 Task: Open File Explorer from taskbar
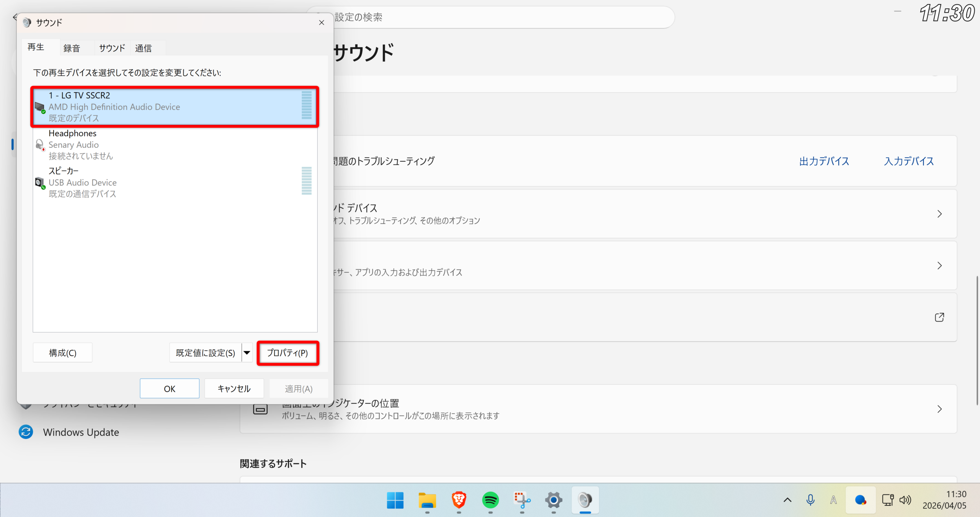click(427, 500)
